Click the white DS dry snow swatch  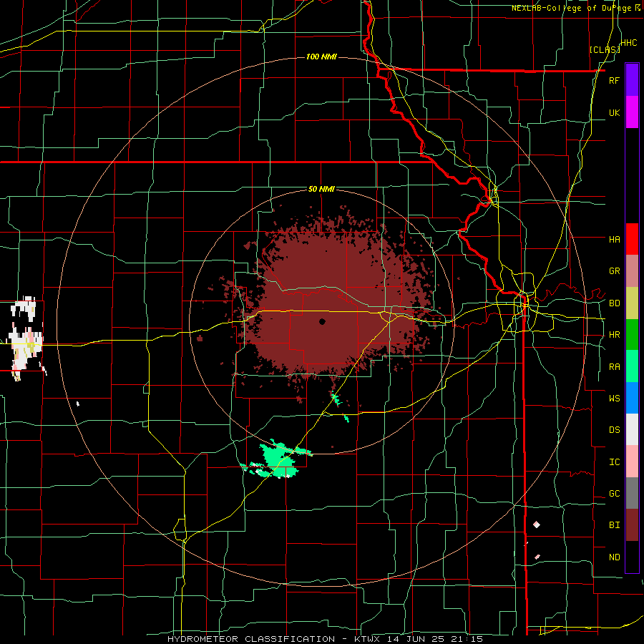click(632, 429)
